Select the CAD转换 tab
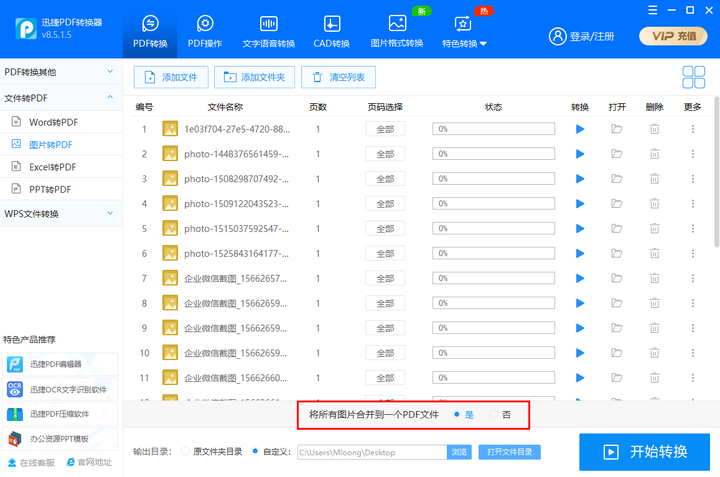The height and width of the screenshot is (477, 720). [x=332, y=31]
